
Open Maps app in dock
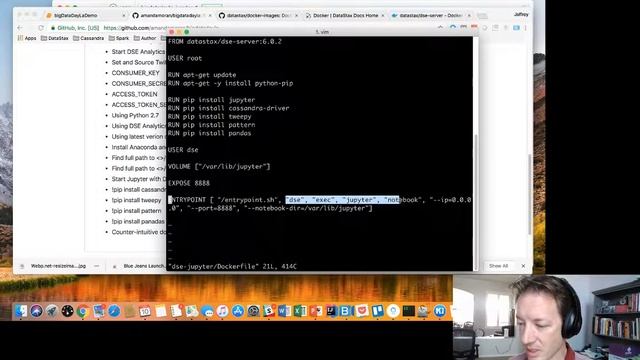tap(191, 311)
